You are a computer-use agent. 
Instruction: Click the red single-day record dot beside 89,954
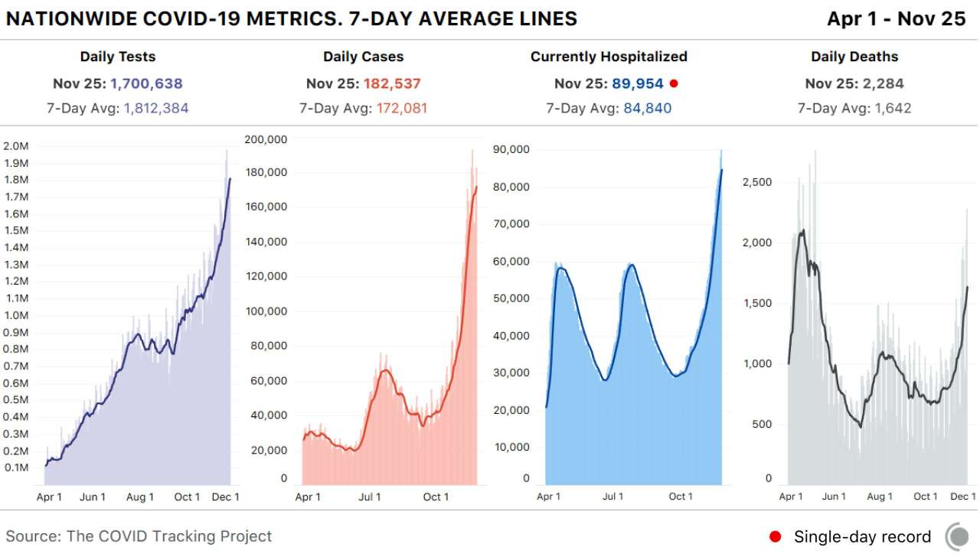click(674, 83)
